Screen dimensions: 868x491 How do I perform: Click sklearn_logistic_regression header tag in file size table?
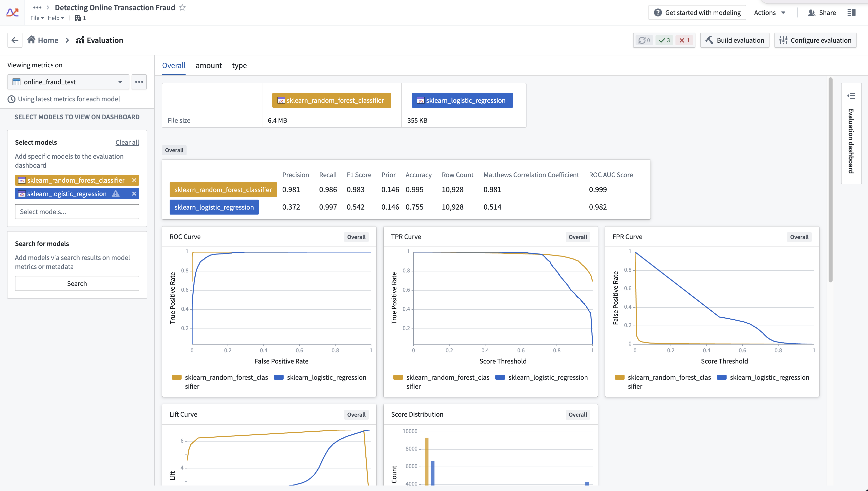[462, 101]
